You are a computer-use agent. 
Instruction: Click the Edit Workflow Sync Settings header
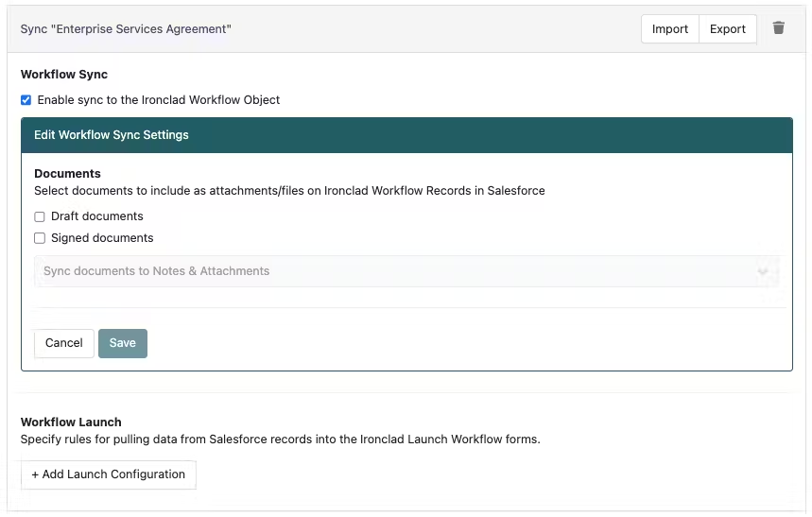(x=406, y=135)
